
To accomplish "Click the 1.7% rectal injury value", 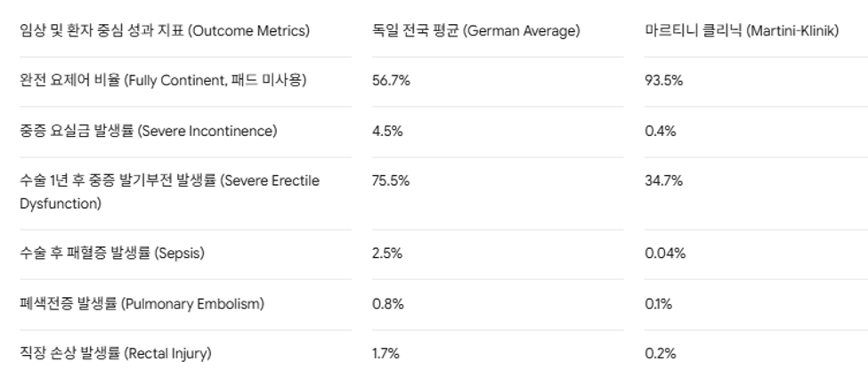I will click(x=385, y=353).
